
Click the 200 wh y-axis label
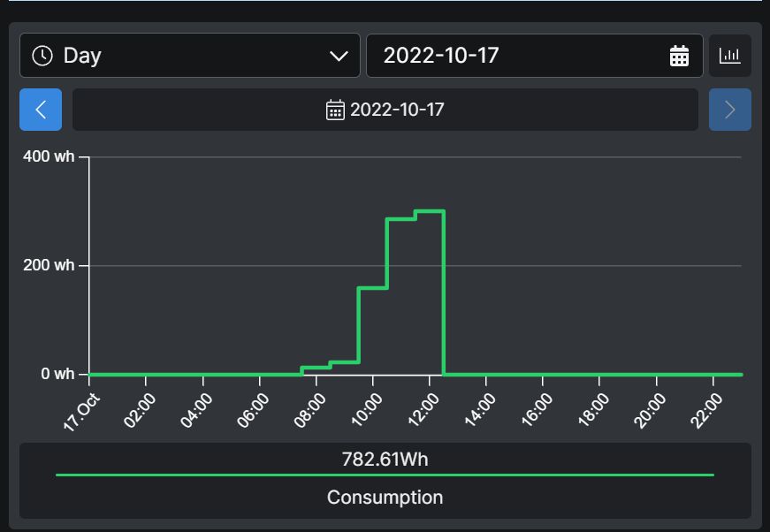49,265
